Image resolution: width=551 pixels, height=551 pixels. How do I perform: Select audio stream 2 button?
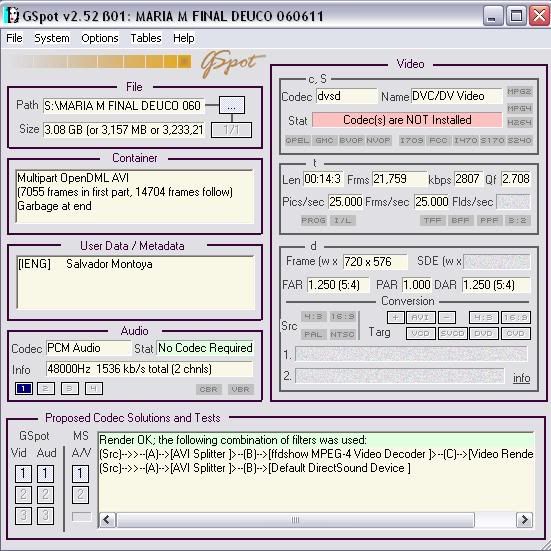coord(46,389)
